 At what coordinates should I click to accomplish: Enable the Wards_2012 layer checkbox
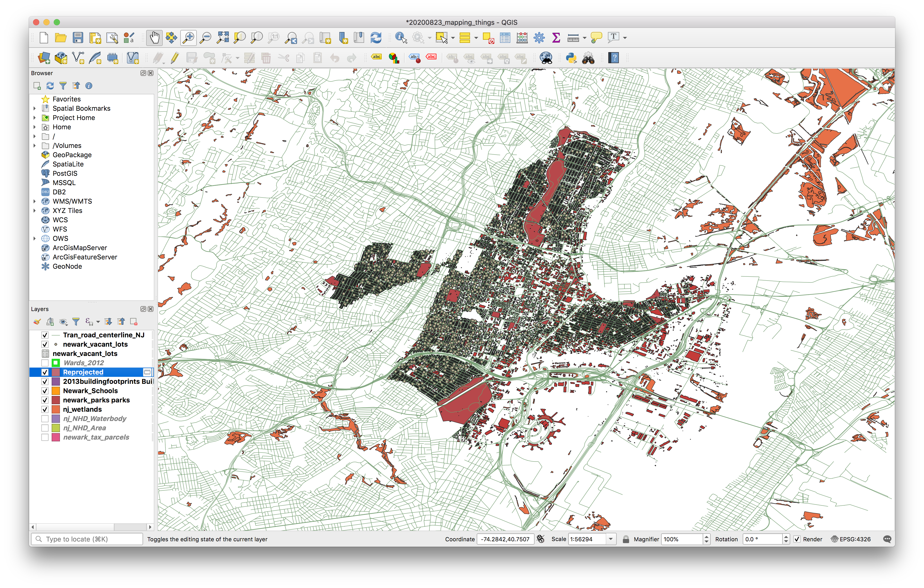coord(45,363)
